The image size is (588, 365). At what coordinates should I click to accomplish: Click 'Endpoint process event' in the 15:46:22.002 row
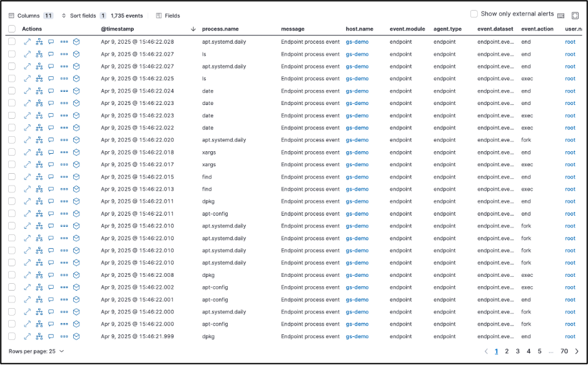coord(310,287)
